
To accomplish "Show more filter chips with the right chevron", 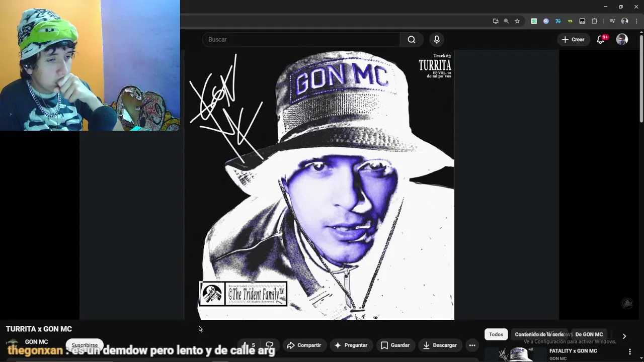I will click(624, 336).
